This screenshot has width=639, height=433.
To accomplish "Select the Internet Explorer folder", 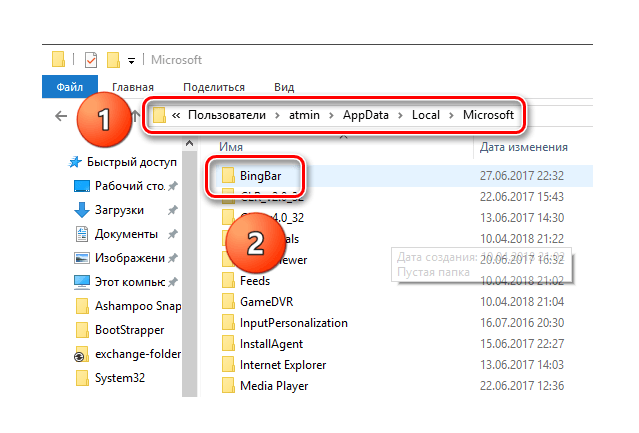I will point(283,365).
